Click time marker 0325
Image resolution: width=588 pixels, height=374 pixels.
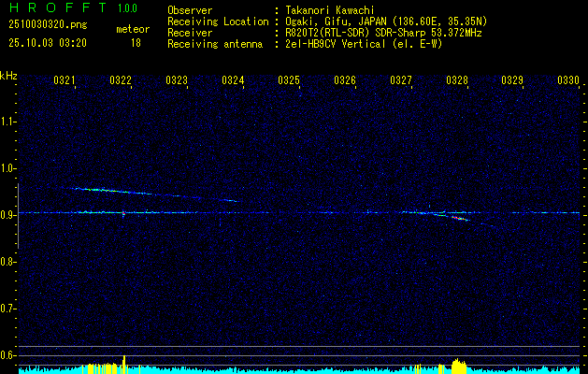pos(289,80)
